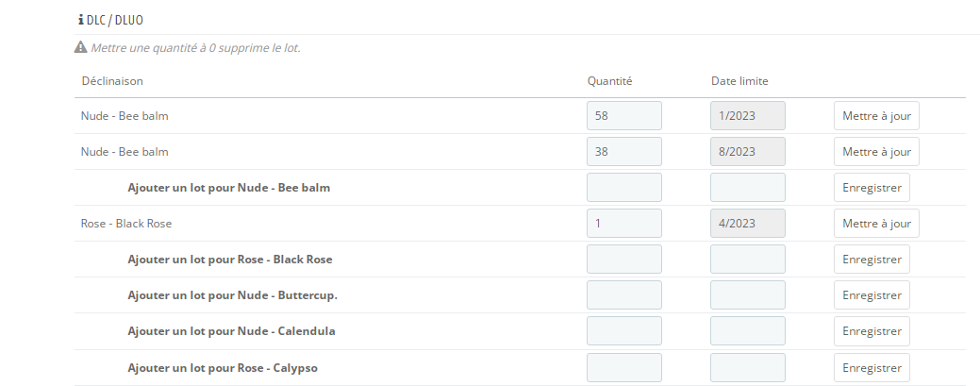Click empty date field for Nude - Buttercup lot
The width and height of the screenshot is (980, 386).
tap(747, 295)
